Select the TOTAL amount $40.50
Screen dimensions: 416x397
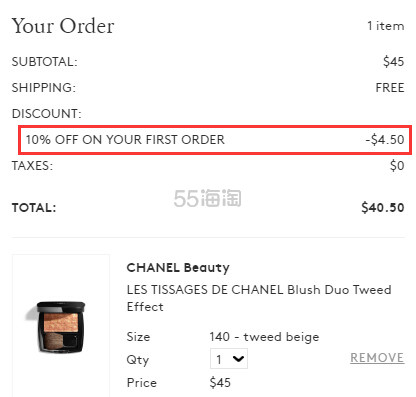(383, 208)
